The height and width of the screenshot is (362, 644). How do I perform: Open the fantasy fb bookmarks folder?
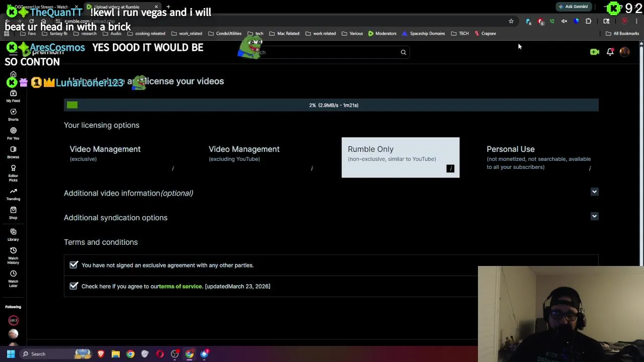pos(54,34)
